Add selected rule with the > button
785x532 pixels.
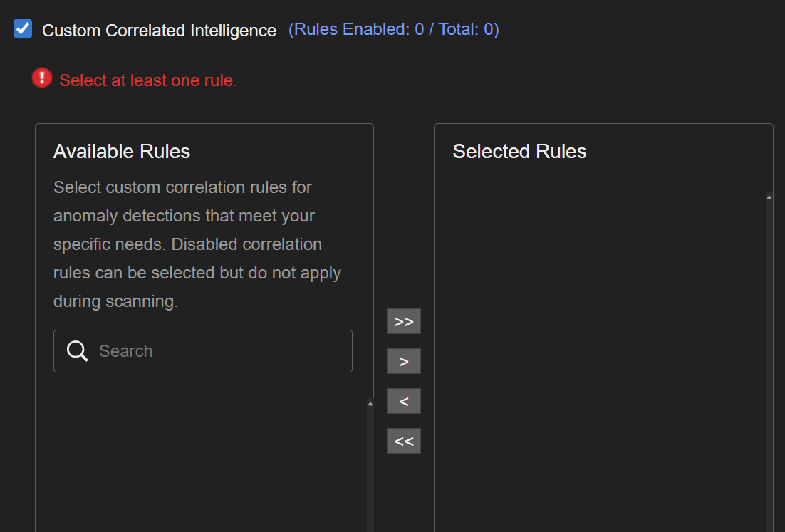click(404, 361)
